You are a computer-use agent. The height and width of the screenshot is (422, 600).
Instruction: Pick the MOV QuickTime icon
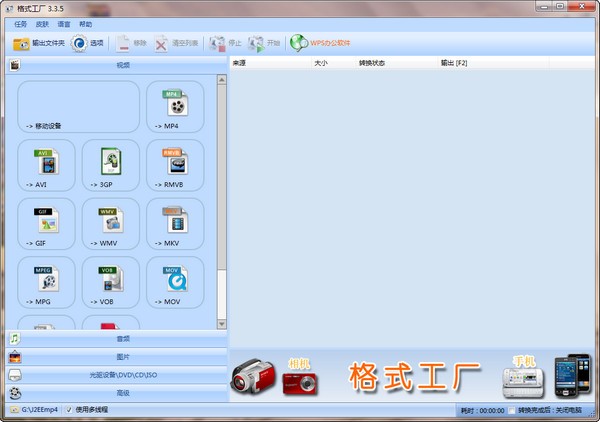pos(175,279)
